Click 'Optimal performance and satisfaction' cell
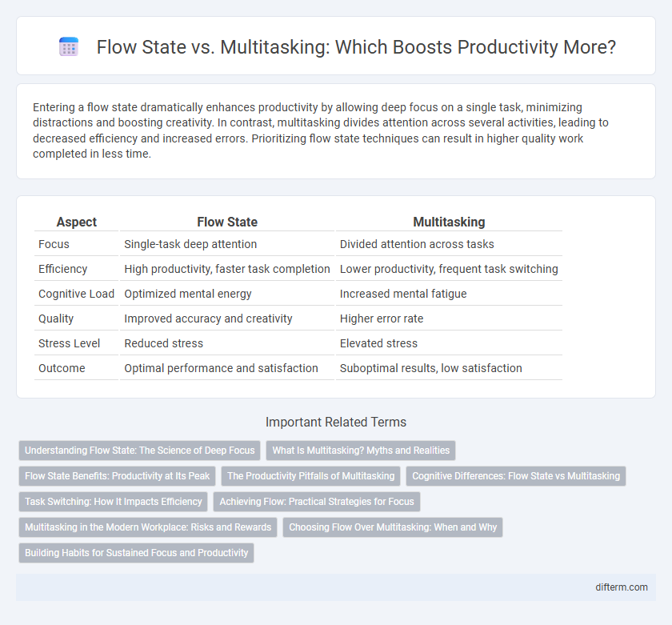This screenshot has width=672, height=625. click(221, 368)
